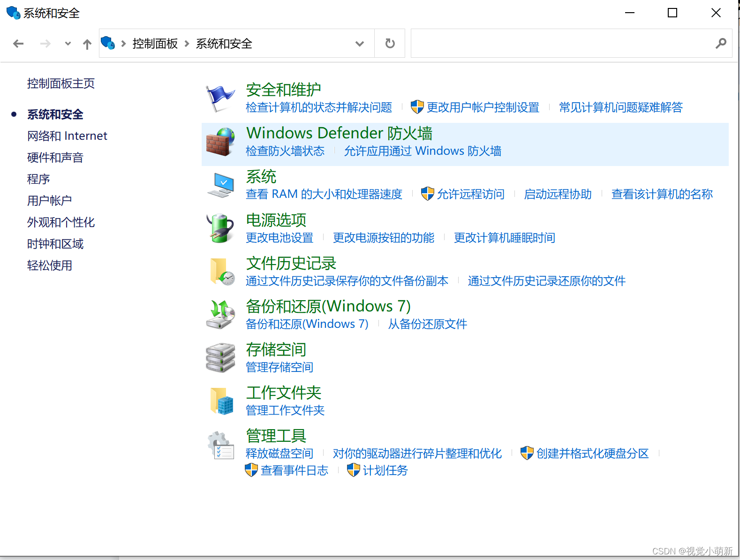Image resolution: width=740 pixels, height=560 pixels.
Task: Open 用户帐户 category in sidebar
Action: click(x=50, y=201)
